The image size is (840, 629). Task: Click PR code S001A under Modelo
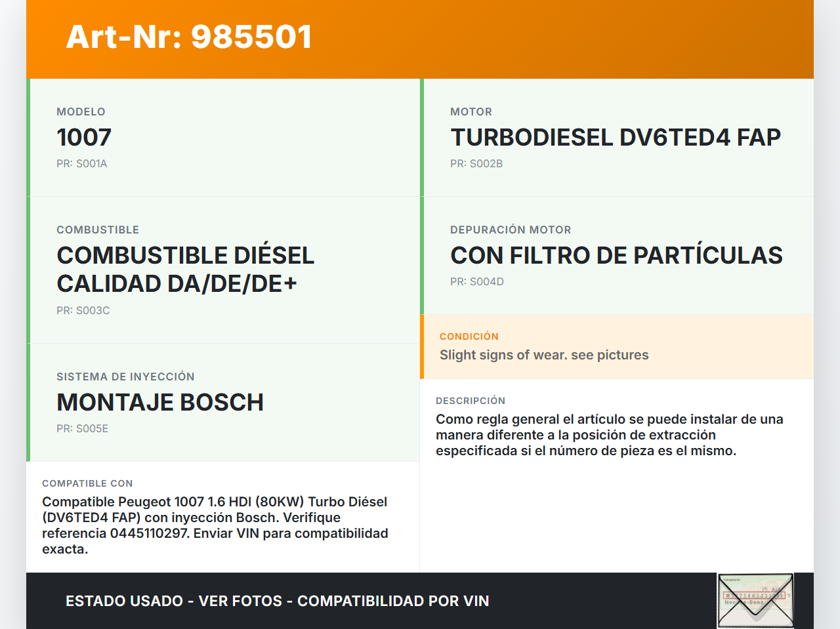click(x=82, y=164)
